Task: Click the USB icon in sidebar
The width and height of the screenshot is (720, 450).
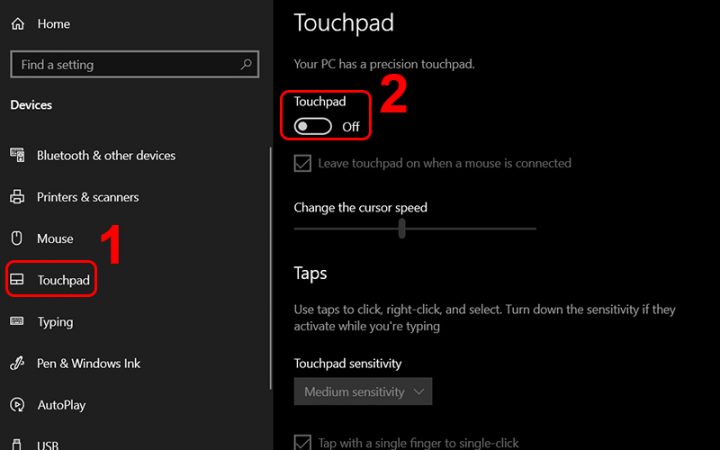Action: 17,445
